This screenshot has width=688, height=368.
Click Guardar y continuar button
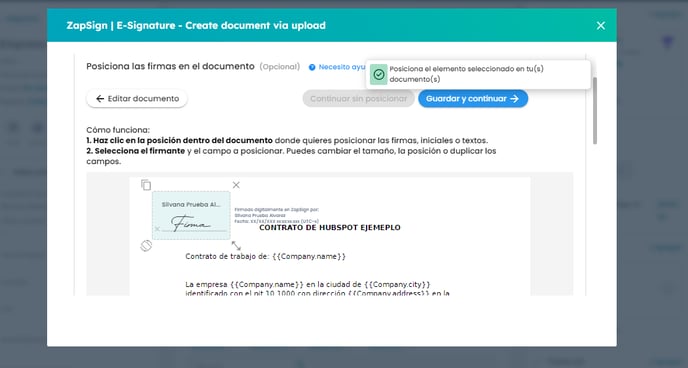pos(473,99)
